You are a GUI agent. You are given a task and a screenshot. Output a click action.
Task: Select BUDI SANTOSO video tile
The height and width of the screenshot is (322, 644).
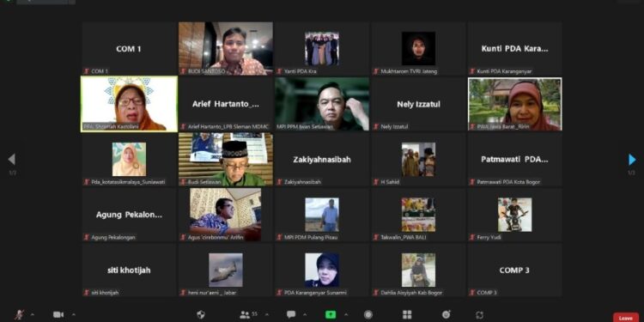(x=226, y=48)
